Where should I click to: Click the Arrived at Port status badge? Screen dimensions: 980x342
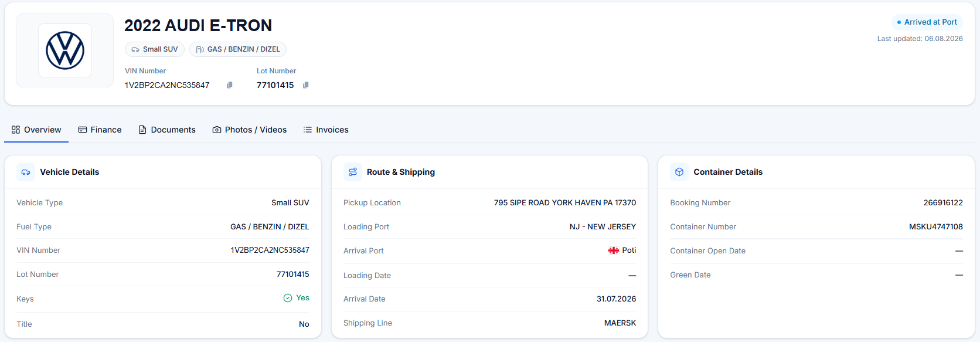pyautogui.click(x=927, y=22)
